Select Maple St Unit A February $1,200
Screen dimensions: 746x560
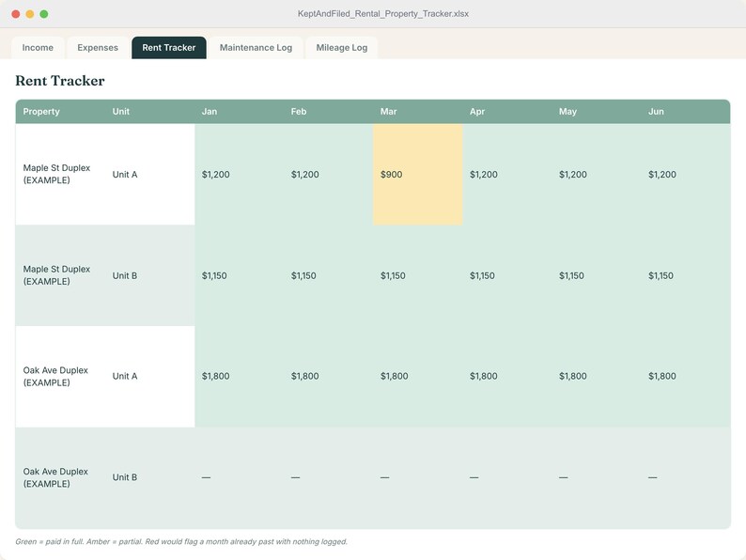pos(329,174)
